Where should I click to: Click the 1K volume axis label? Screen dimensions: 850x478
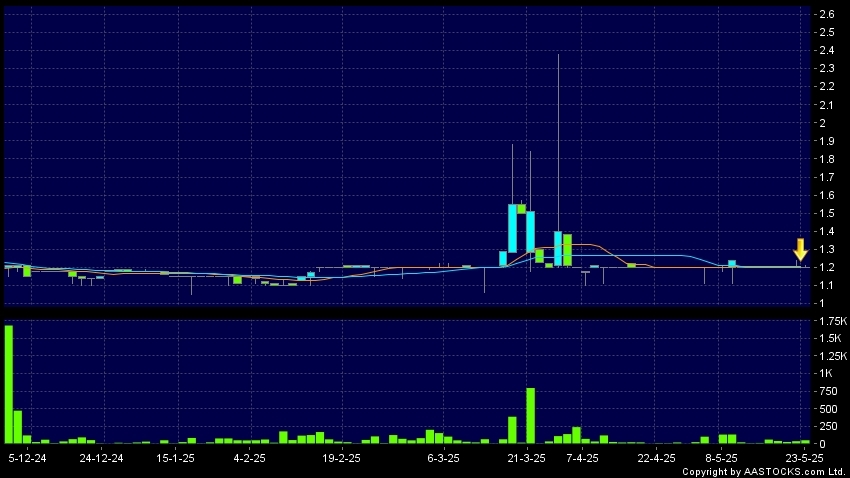point(826,373)
